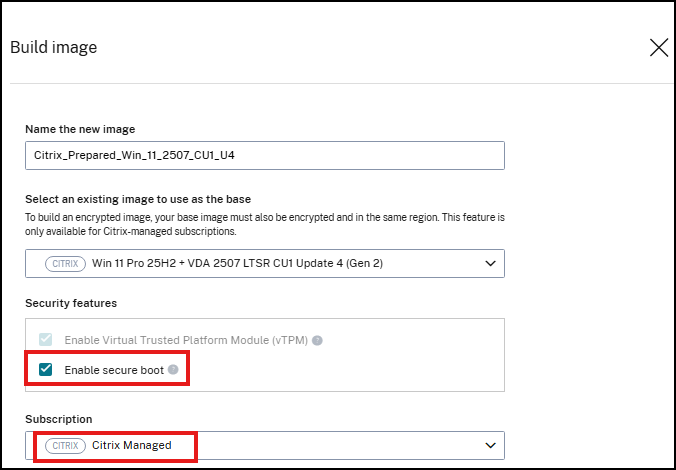Click the encrypted image description paragraph
The height and width of the screenshot is (470, 676).
point(265,224)
